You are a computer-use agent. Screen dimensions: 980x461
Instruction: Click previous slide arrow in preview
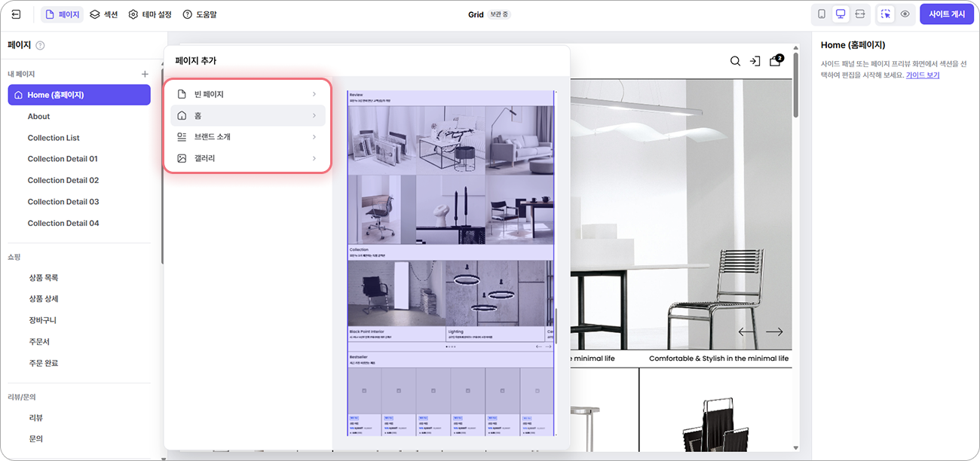(746, 331)
